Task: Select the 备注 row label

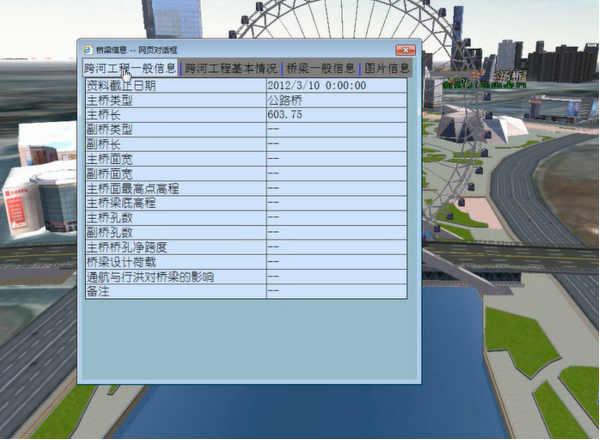Action: pos(98,291)
